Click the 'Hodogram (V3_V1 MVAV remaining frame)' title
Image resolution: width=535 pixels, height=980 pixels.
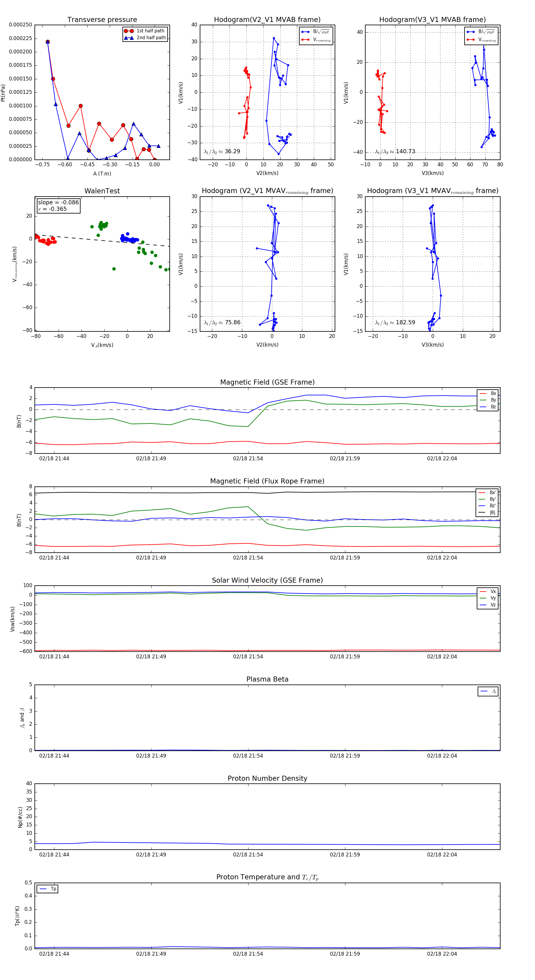[x=432, y=191]
